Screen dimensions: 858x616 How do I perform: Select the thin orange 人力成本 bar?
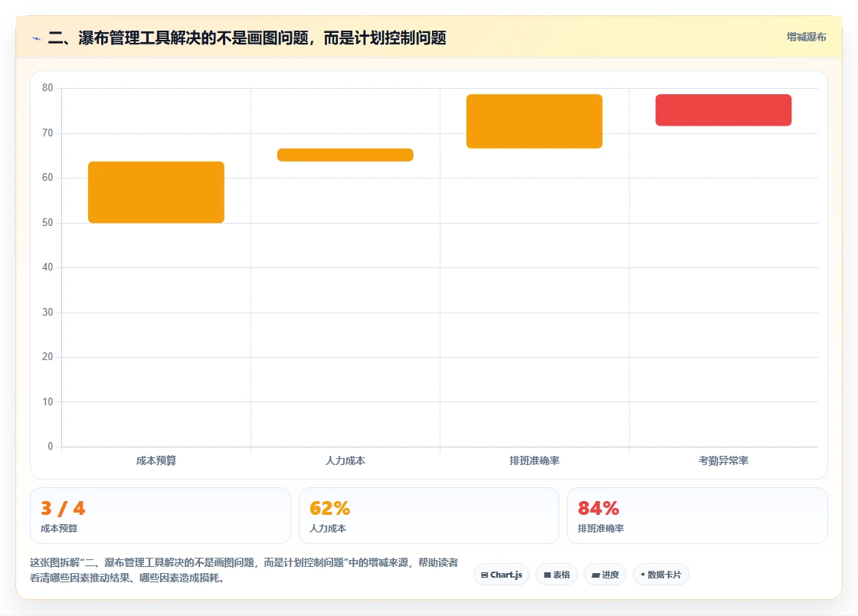[x=345, y=155]
